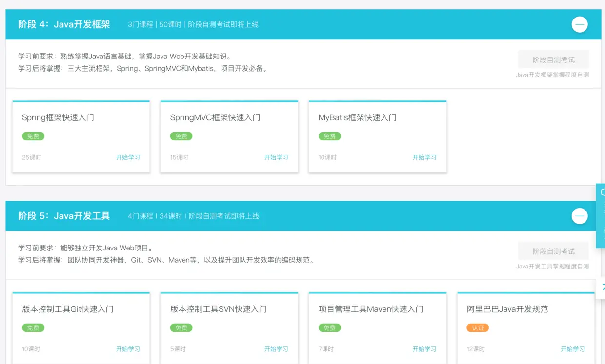Click the Java开发框架掌握程度自测 caption
Screen dimensions: 605x364
552,75
